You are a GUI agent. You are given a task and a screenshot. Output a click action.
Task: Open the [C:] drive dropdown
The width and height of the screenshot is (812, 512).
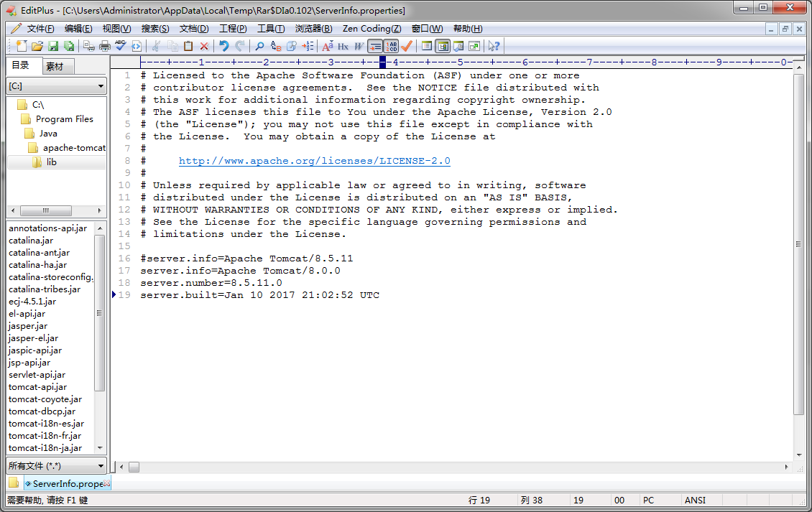(x=57, y=86)
